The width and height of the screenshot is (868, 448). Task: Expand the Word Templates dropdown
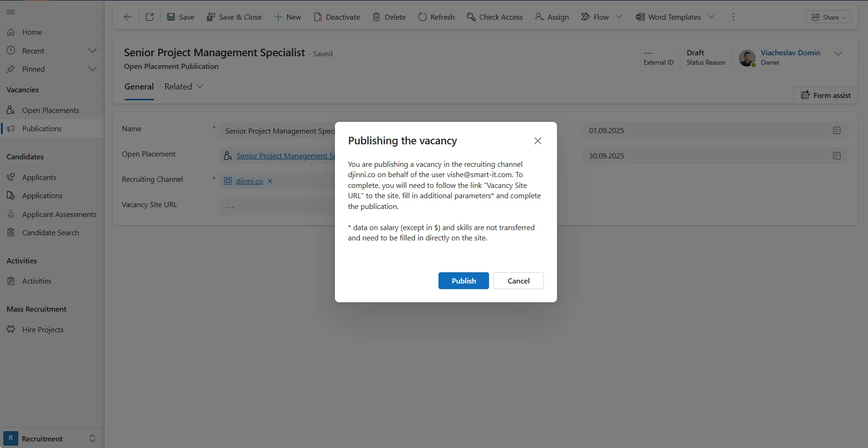coord(711,17)
